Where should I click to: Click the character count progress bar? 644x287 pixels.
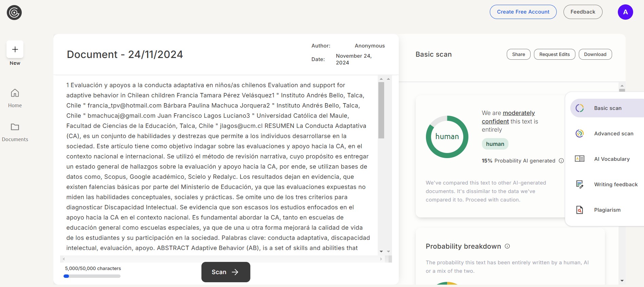tap(92, 276)
